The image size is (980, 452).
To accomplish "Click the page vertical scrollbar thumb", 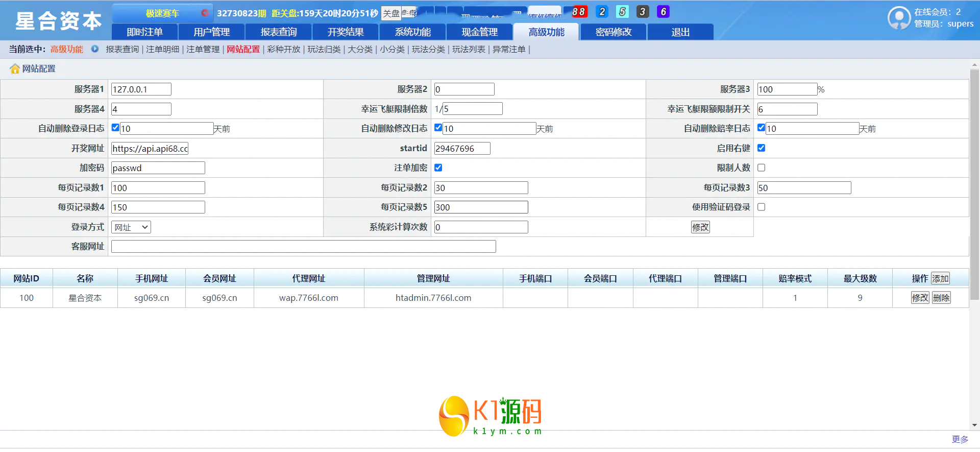I will (x=974, y=184).
